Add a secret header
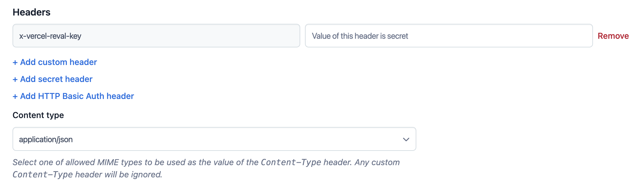The width and height of the screenshot is (644, 189). 53,79
